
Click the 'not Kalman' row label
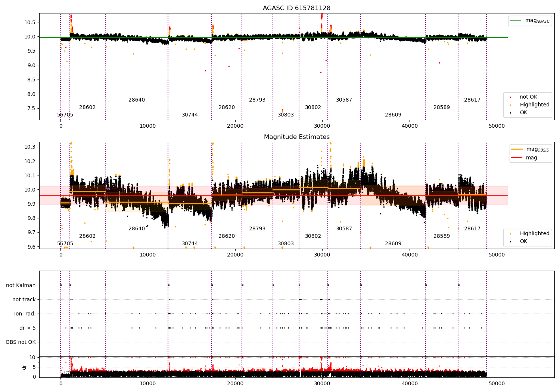[21, 286]
